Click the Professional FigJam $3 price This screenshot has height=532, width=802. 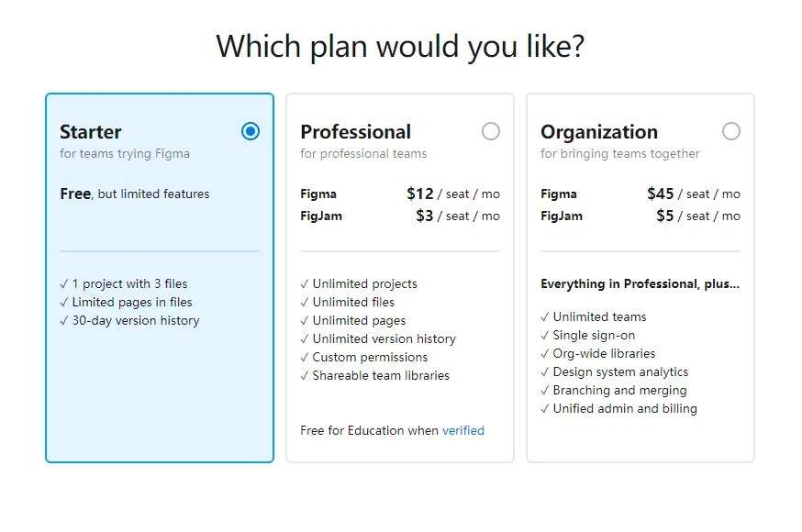coord(425,216)
